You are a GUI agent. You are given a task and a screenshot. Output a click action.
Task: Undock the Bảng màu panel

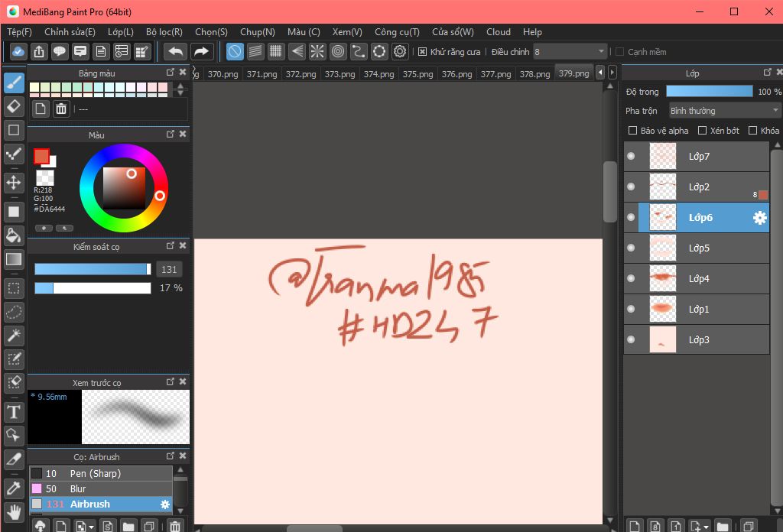click(171, 73)
